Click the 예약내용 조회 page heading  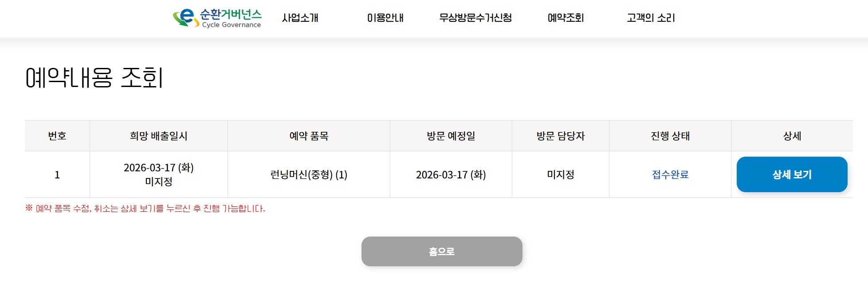click(94, 78)
